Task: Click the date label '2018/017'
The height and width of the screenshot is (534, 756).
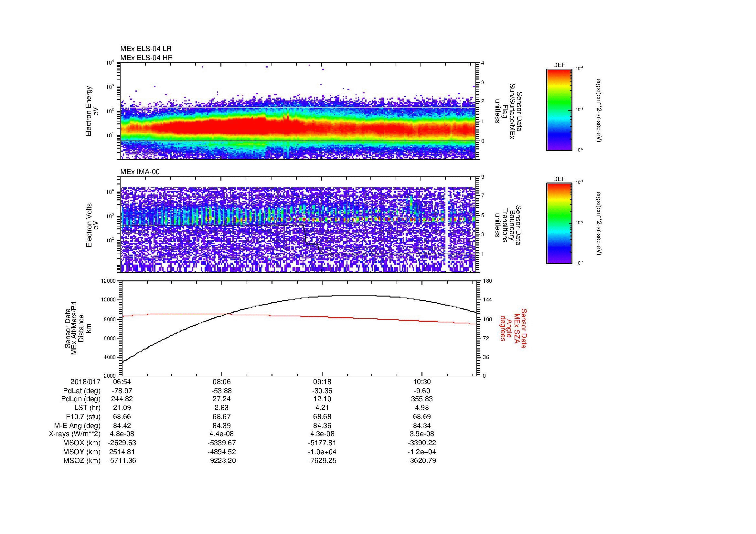Action: (85, 382)
